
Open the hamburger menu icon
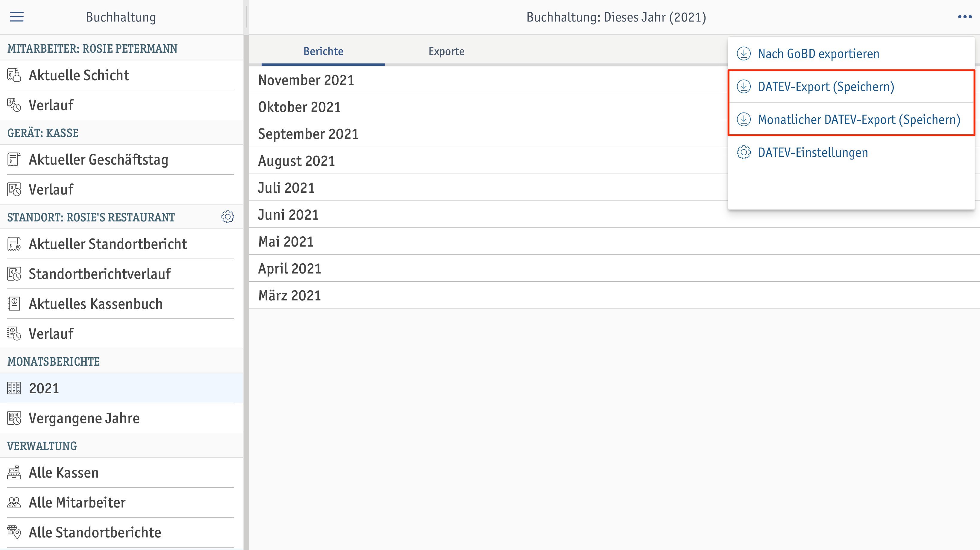(17, 17)
